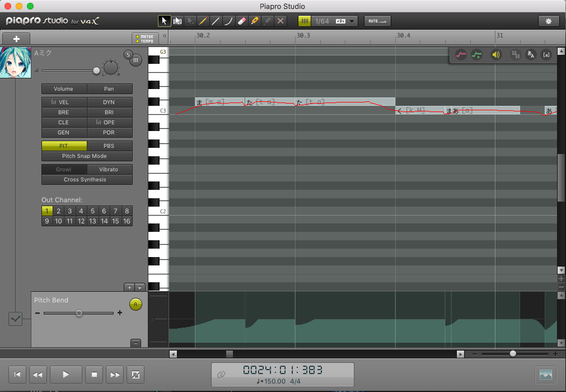Click the AUTO scroll button
This screenshot has height=392, width=566.
377,21
